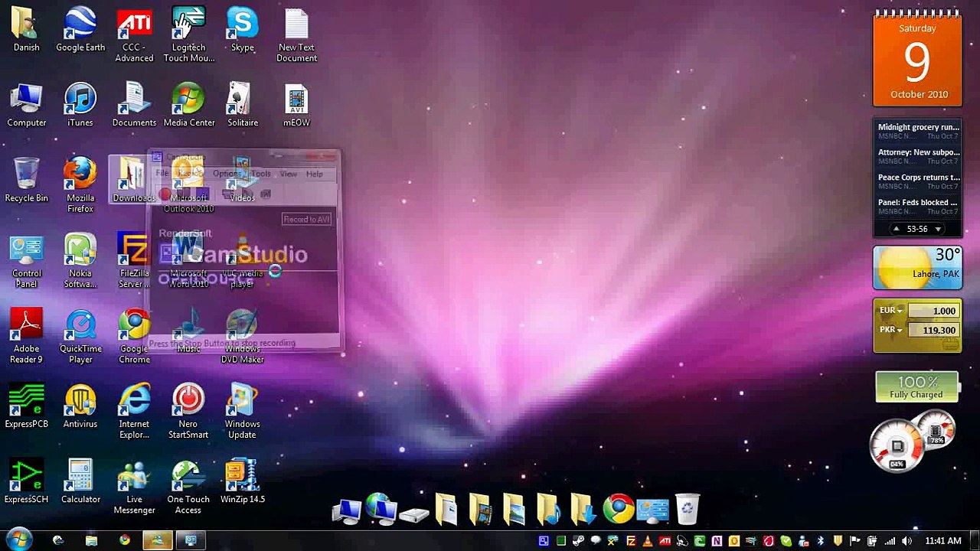Open the Pictures folder in the dock
The width and height of the screenshot is (980, 551).
514,508
